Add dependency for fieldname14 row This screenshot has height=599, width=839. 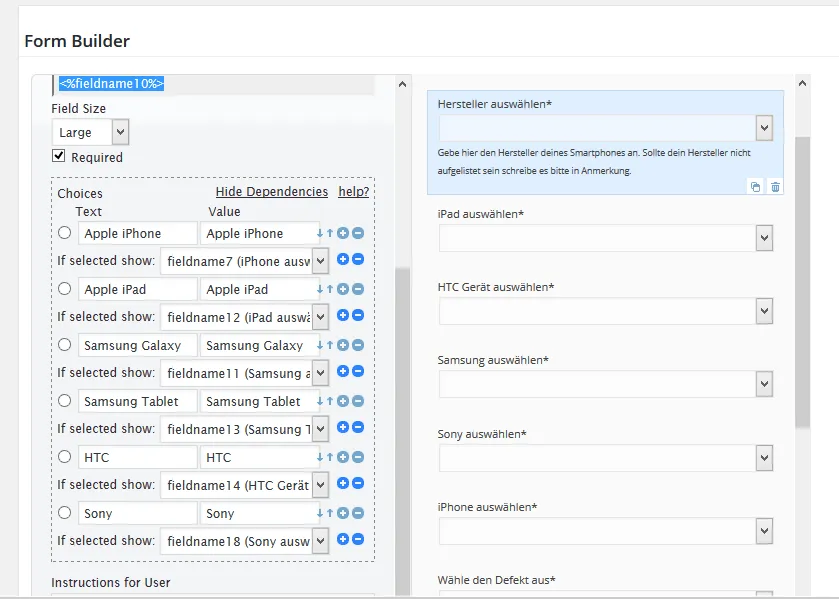tap(343, 483)
